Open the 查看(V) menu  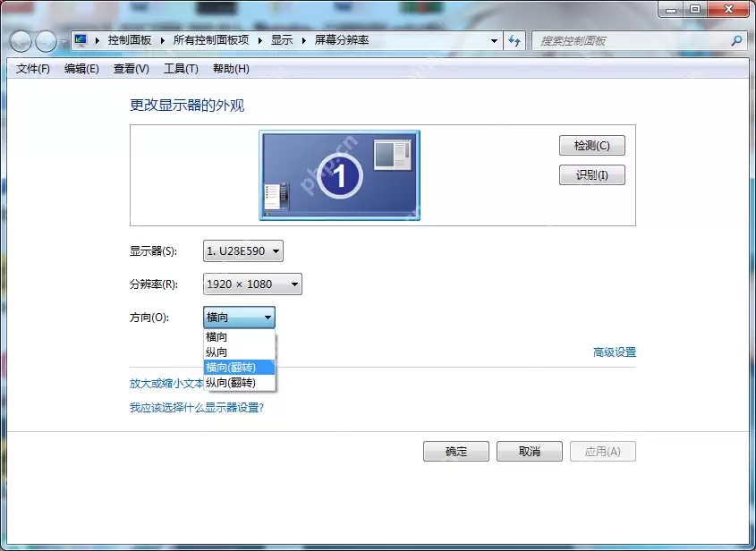pyautogui.click(x=130, y=69)
